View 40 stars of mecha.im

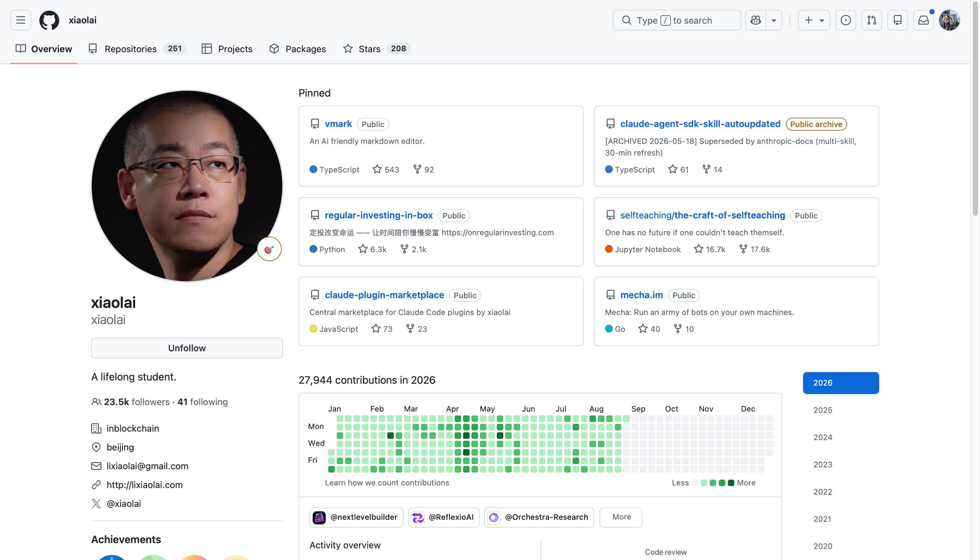coord(649,329)
